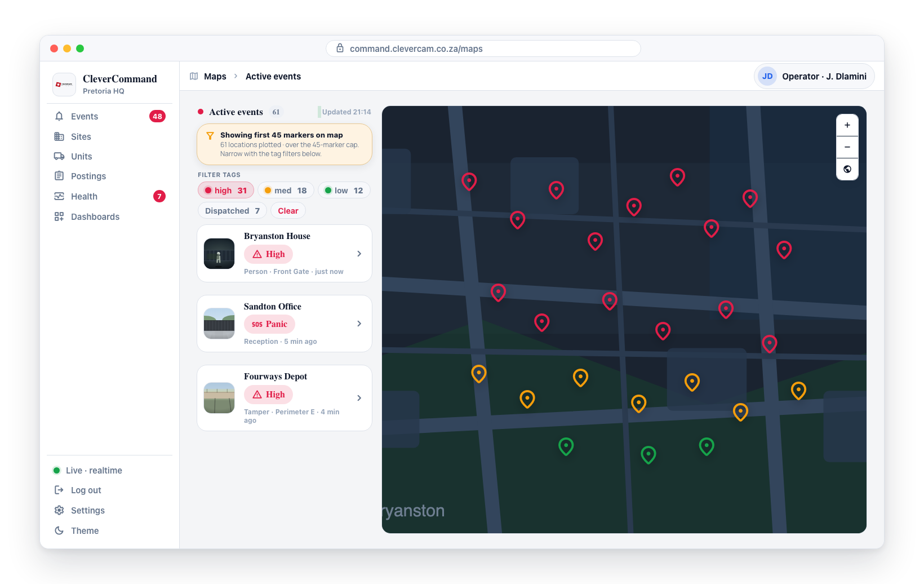Click the High badge on Fourways Depot
The width and height of the screenshot is (924, 584).
[x=268, y=395]
